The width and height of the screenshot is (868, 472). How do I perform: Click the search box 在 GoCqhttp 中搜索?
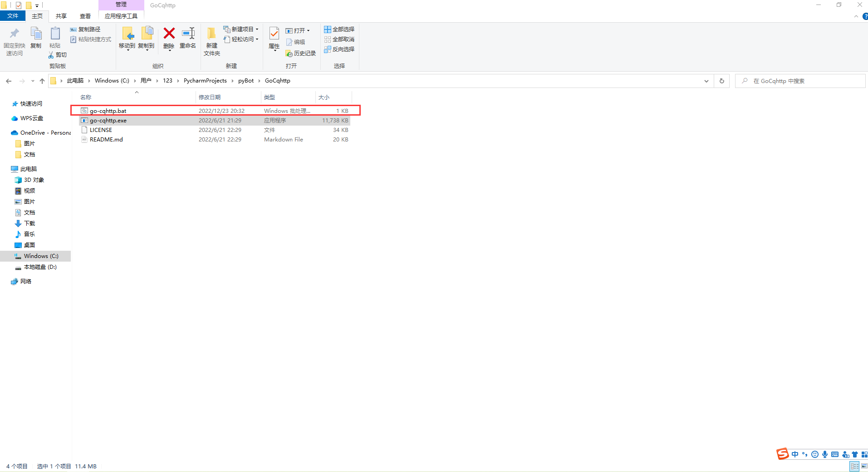point(800,81)
